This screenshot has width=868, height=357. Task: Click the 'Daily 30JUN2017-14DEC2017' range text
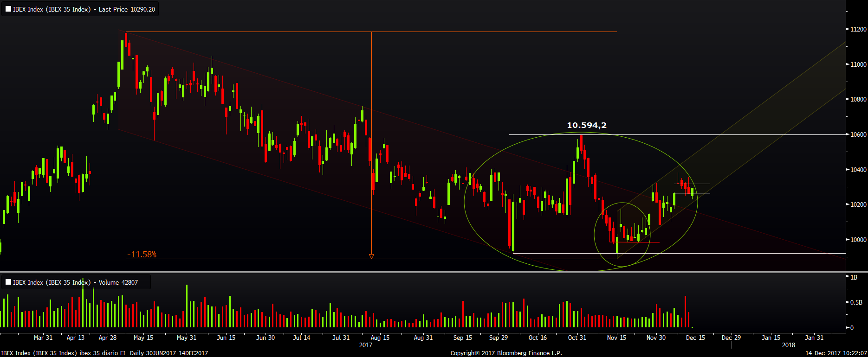pyautogui.click(x=169, y=353)
